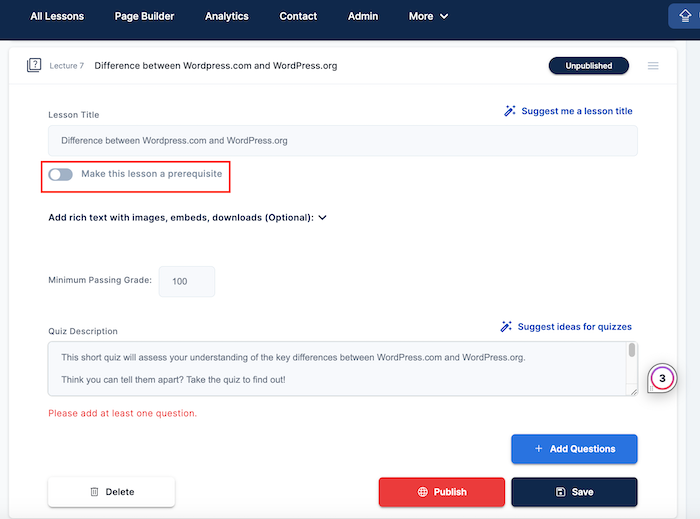The width and height of the screenshot is (700, 519).
Task: Click the Delete button
Action: coord(112,492)
